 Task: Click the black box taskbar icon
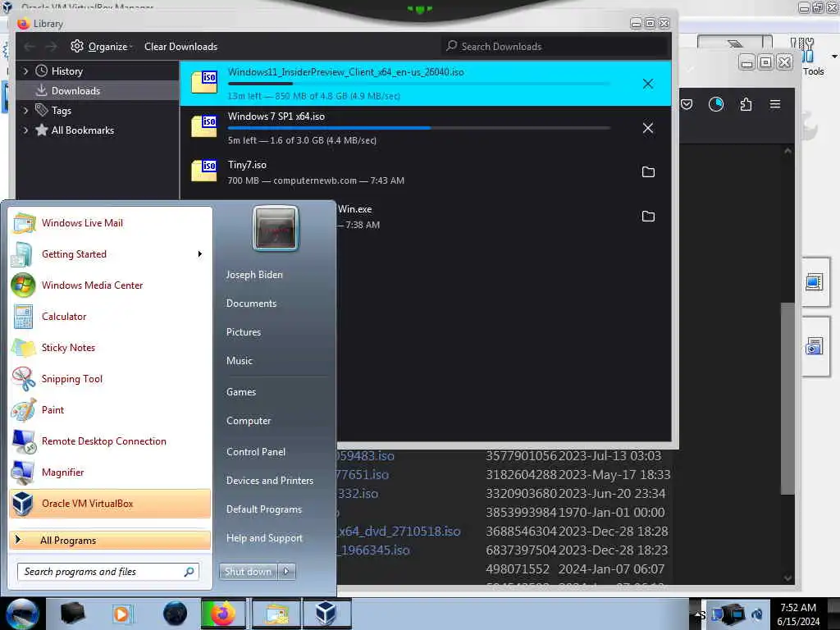click(x=73, y=614)
